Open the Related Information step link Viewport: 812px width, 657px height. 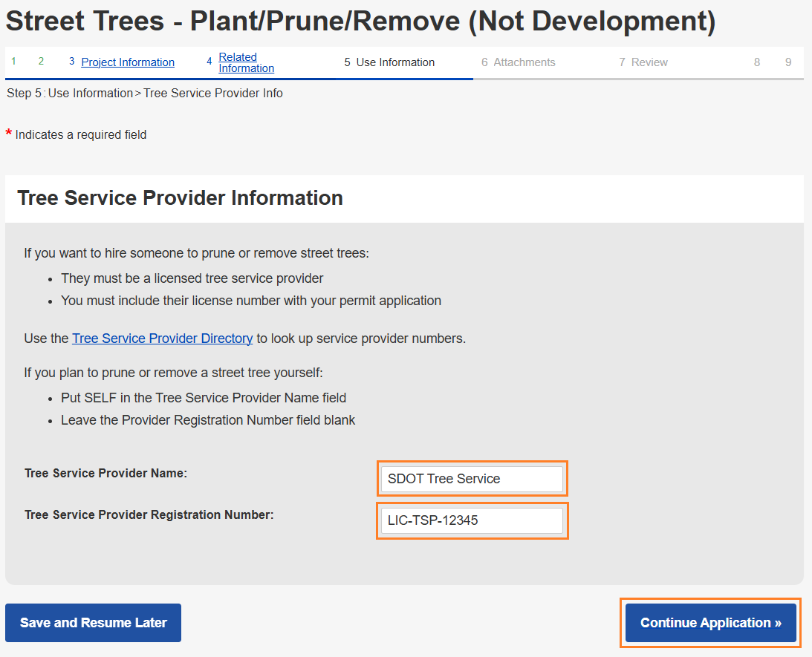point(246,62)
